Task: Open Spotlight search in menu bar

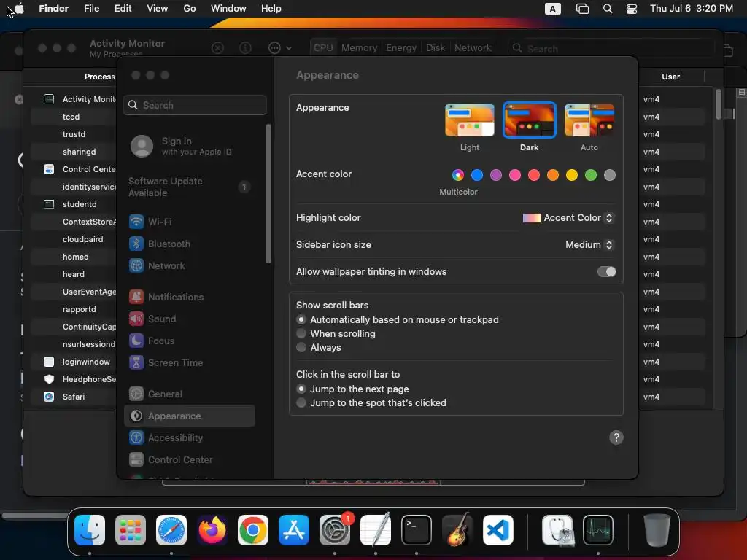Action: click(608, 9)
